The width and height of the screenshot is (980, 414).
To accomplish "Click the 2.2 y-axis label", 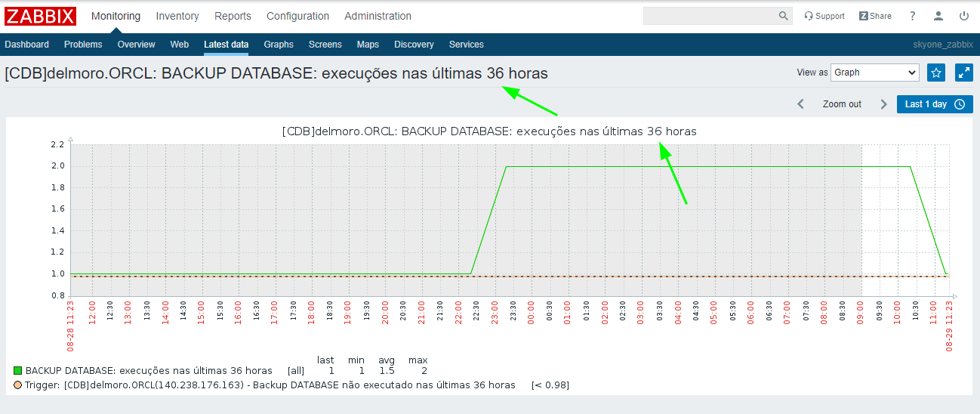I will coord(58,144).
